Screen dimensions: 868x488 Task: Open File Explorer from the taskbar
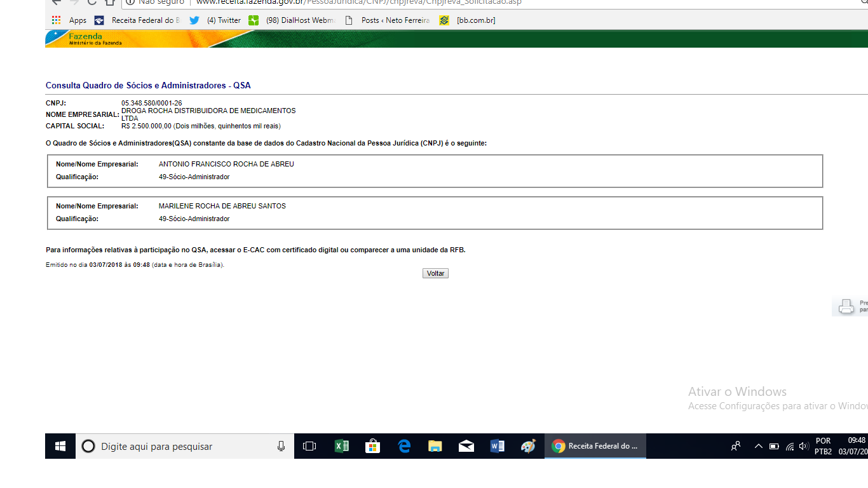click(x=435, y=446)
